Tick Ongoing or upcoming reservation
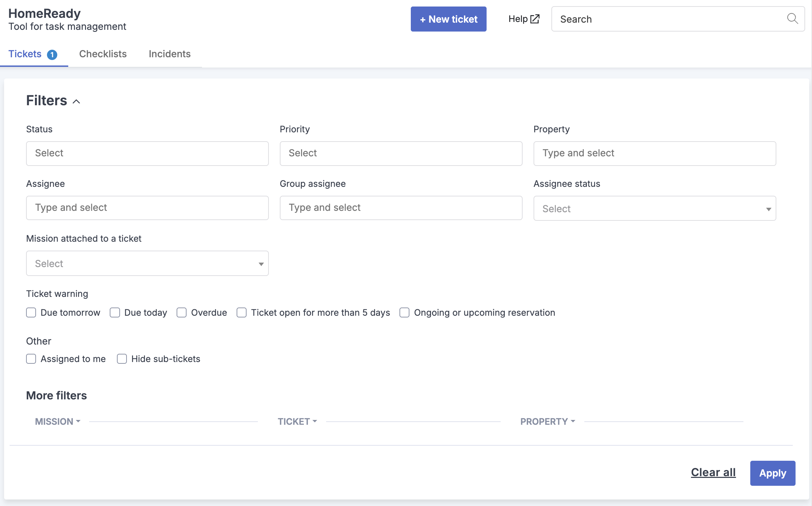This screenshot has width=812, height=506. coord(405,313)
